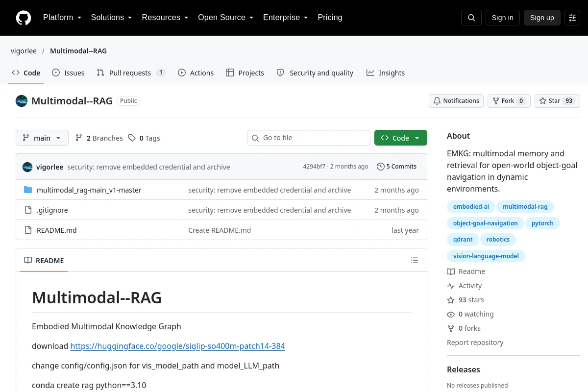Expand the Platform menu
The width and height of the screenshot is (588, 392).
click(62, 18)
